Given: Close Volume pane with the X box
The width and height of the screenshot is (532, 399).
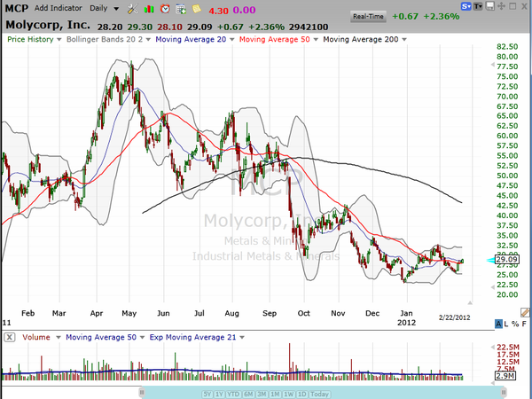Looking at the screenshot, I should 10,337.
